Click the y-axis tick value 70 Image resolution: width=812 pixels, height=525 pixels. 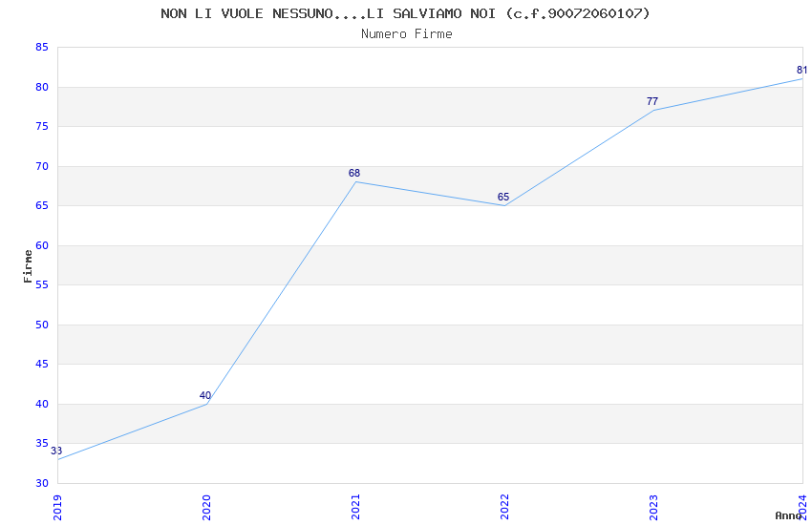(x=42, y=166)
